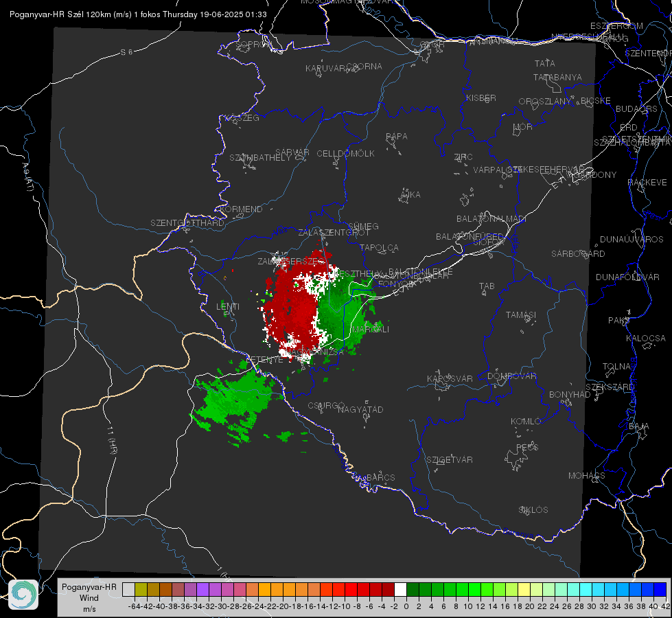
Task: Click the DUNAFÖLDVÁR city label
Action: pyautogui.click(x=627, y=277)
